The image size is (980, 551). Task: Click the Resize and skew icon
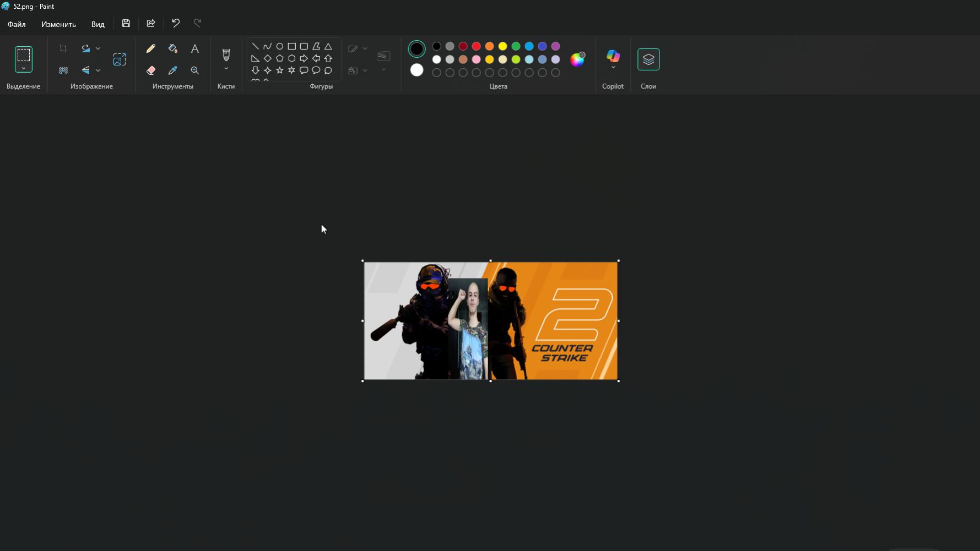[x=120, y=59]
